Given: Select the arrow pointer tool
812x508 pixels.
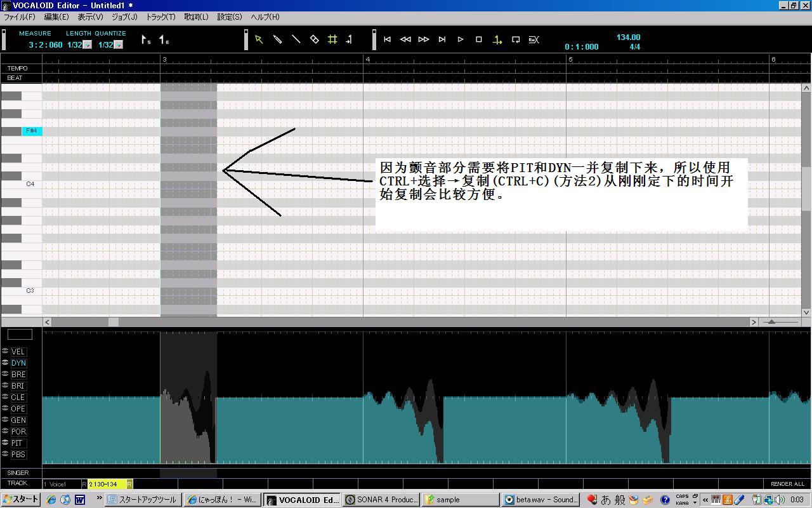Looking at the screenshot, I should [x=259, y=39].
